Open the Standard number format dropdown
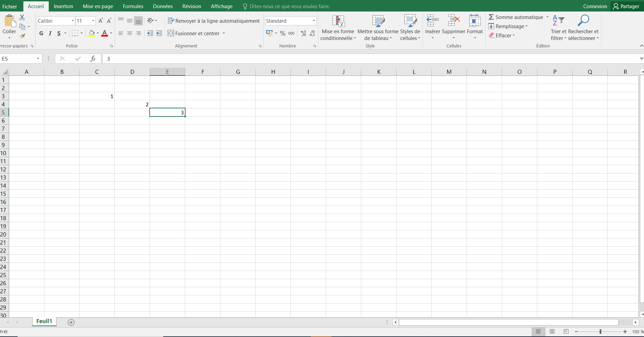 click(x=314, y=21)
